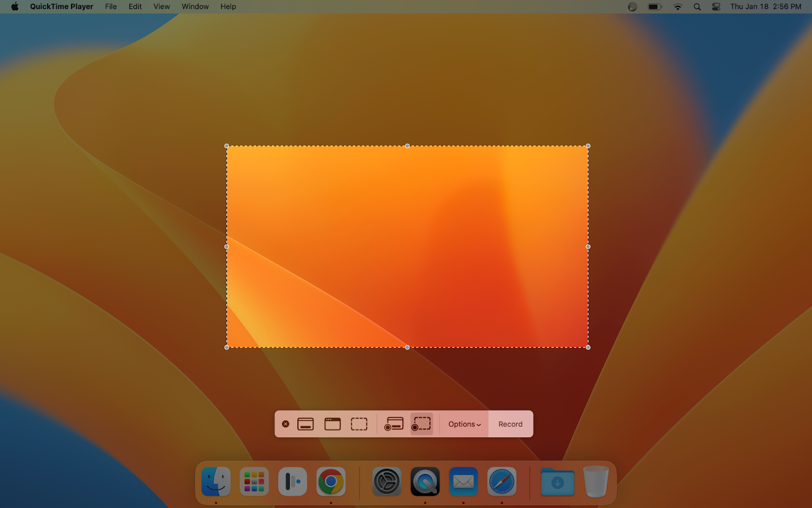The image size is (812, 508).
Task: Click the top-left selection handle
Action: click(227, 146)
